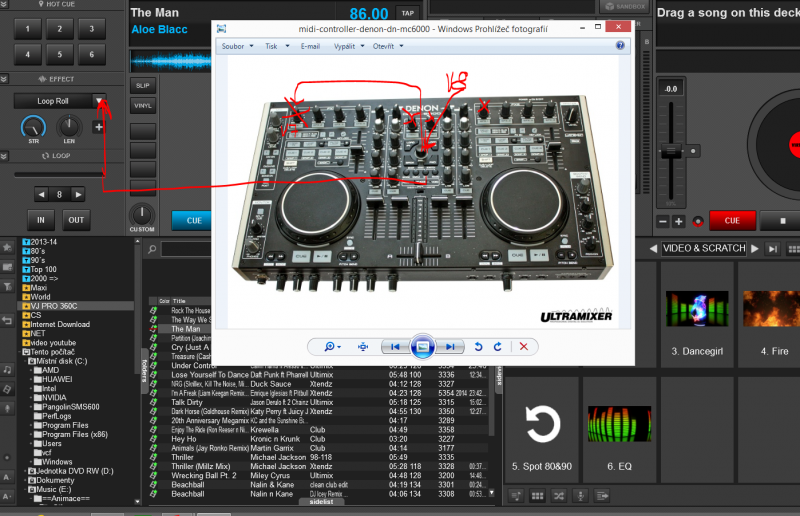Viewport: 800px width, 516px height.
Task: Expand the Jednotka DVD RW (D:) node
Action: click(25, 471)
